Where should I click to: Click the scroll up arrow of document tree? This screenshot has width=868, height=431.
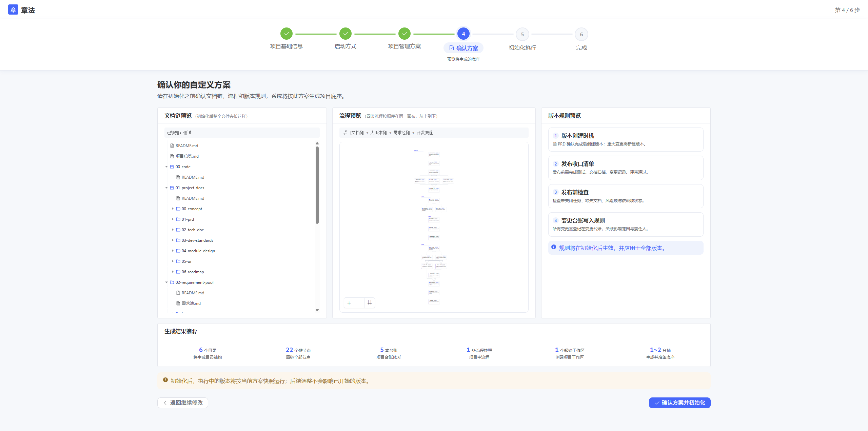click(317, 143)
